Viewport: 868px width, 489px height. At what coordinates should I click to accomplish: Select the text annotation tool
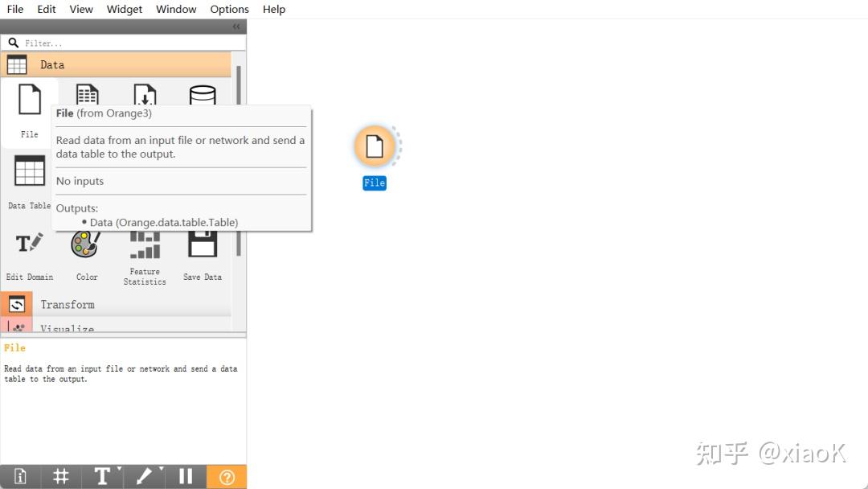[102, 476]
